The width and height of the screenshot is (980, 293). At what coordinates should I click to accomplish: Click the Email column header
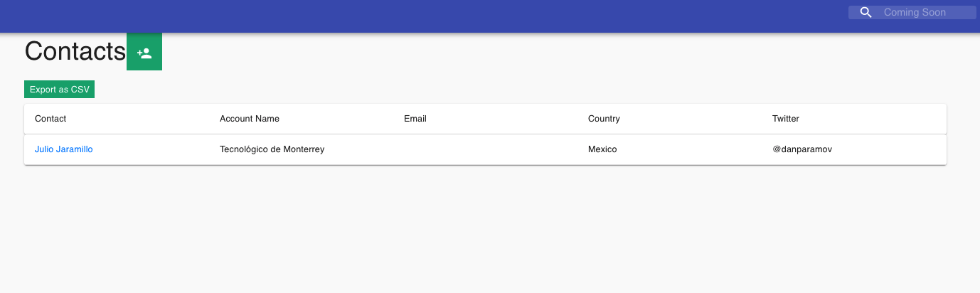pyautogui.click(x=415, y=119)
